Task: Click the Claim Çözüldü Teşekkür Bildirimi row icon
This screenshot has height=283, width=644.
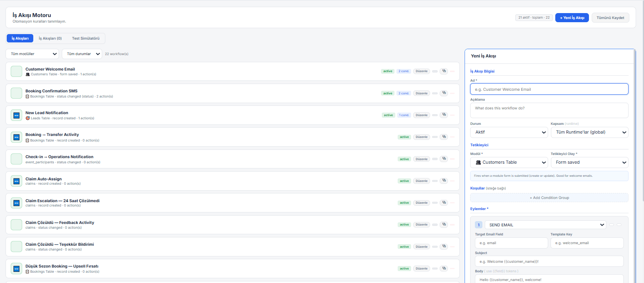Action: tap(16, 247)
